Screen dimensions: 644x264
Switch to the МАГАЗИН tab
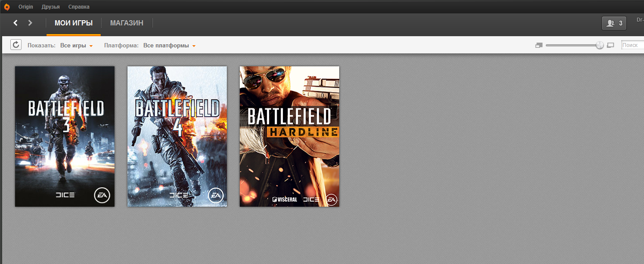pos(127,23)
